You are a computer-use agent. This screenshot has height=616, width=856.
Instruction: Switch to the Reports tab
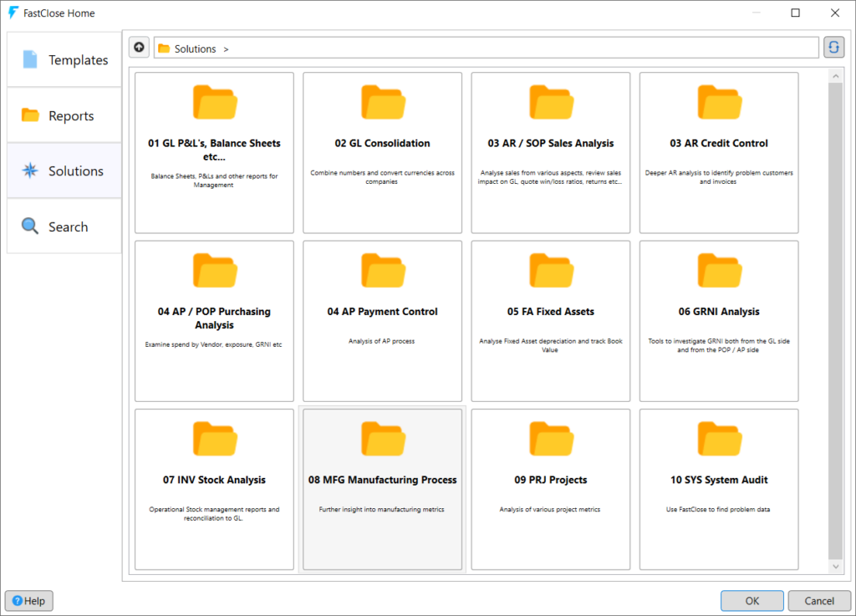(64, 115)
